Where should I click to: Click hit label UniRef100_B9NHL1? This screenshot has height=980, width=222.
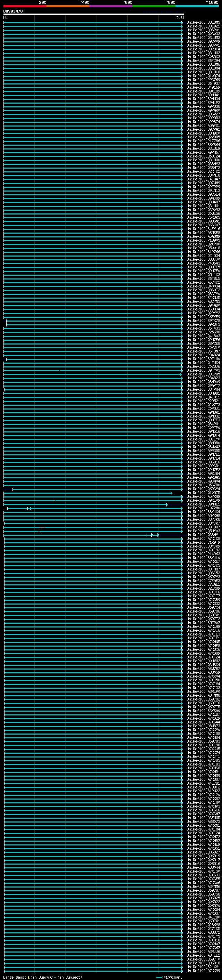pyautogui.click(x=203, y=504)
